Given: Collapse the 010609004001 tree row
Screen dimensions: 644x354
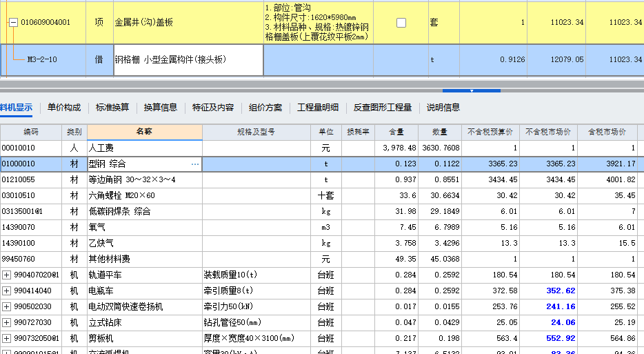Looking at the screenshot, I should coord(13,22).
